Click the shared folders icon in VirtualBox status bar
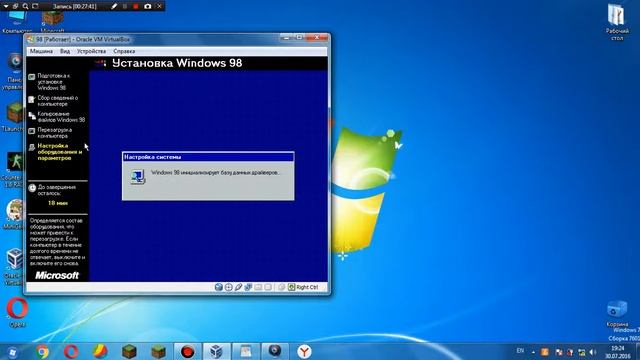 pos(258,287)
